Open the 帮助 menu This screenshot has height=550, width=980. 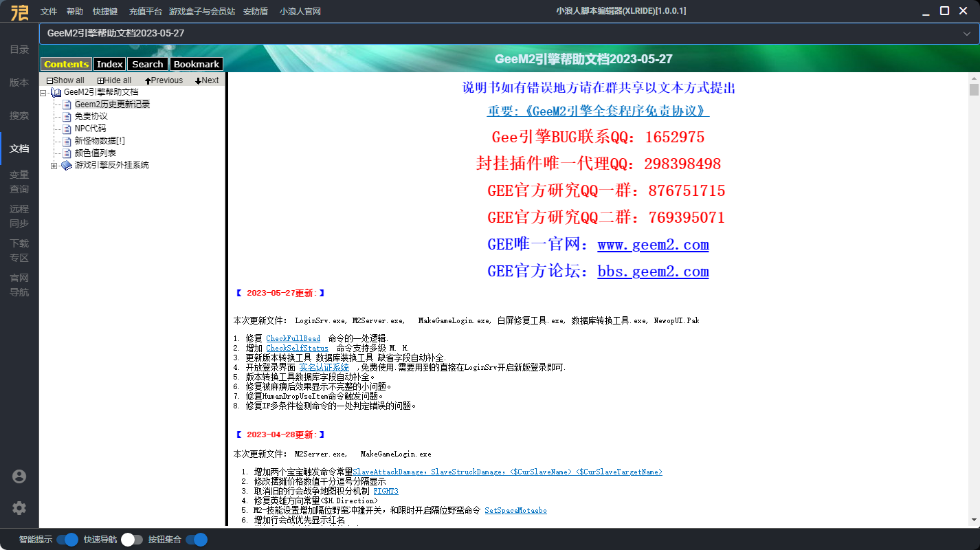(76, 11)
